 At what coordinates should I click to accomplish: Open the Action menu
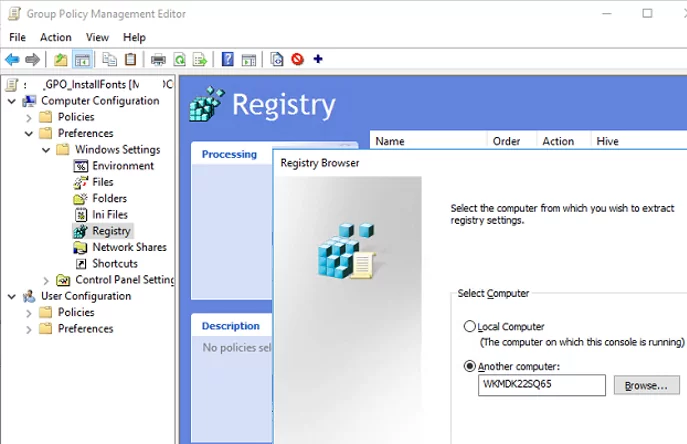pyautogui.click(x=56, y=37)
